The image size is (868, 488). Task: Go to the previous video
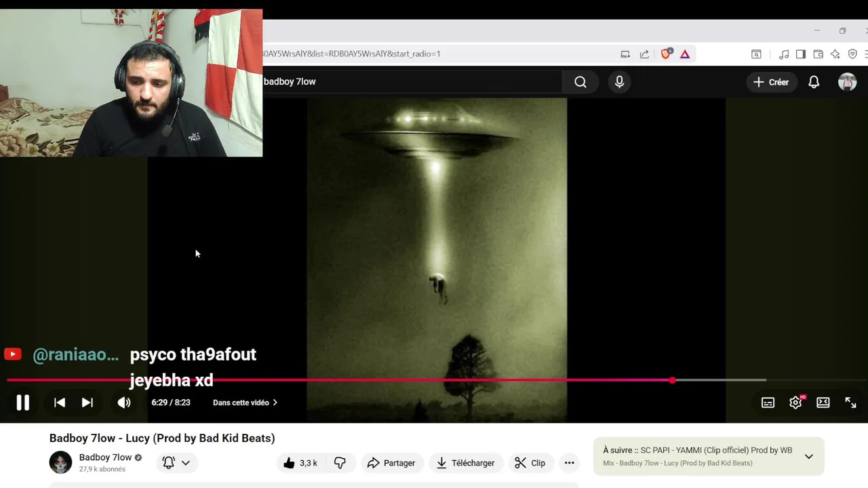60,403
